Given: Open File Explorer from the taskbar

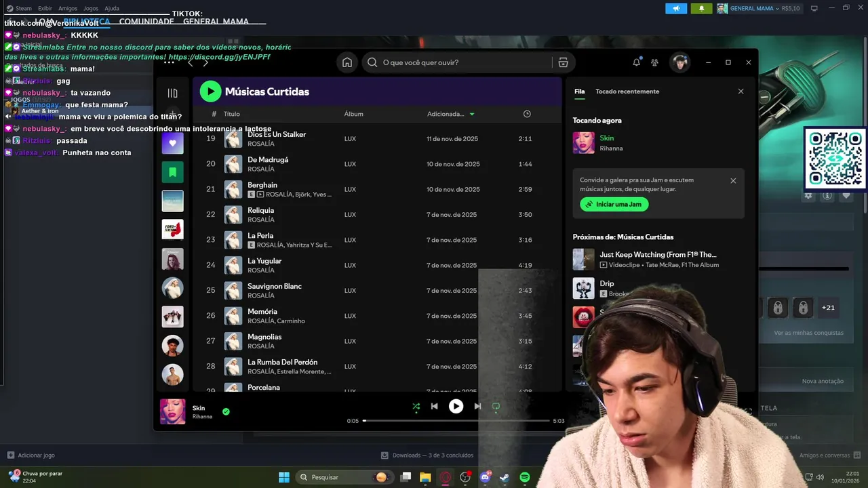Looking at the screenshot, I should tap(425, 477).
